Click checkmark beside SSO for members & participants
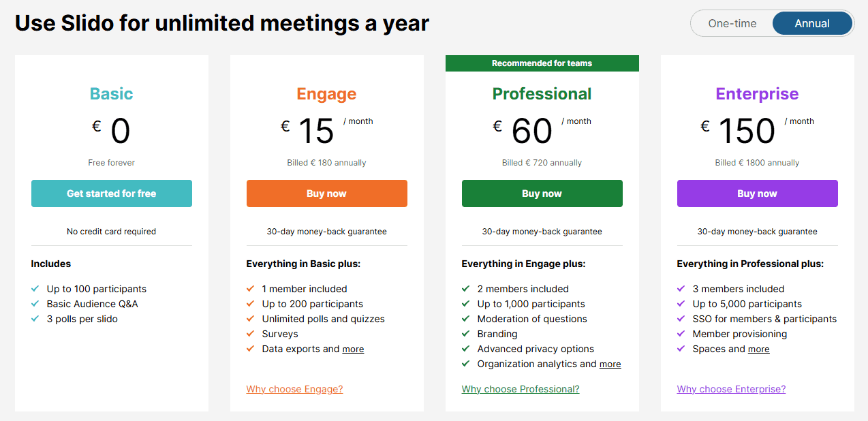868x421 pixels. coord(681,319)
